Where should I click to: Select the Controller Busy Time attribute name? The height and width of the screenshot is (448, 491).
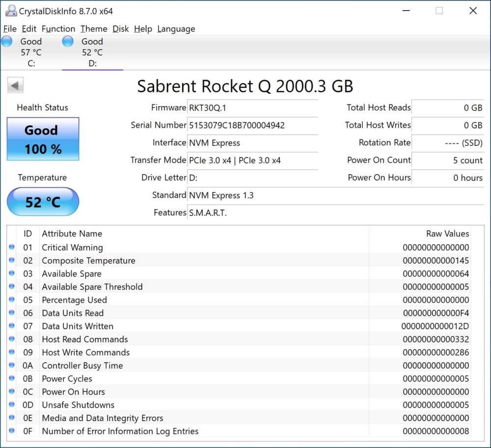[x=82, y=365]
